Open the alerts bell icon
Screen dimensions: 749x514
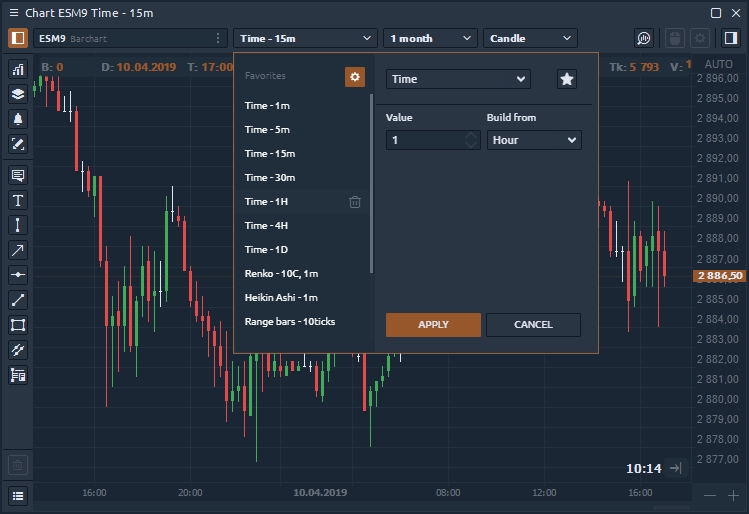tap(18, 119)
